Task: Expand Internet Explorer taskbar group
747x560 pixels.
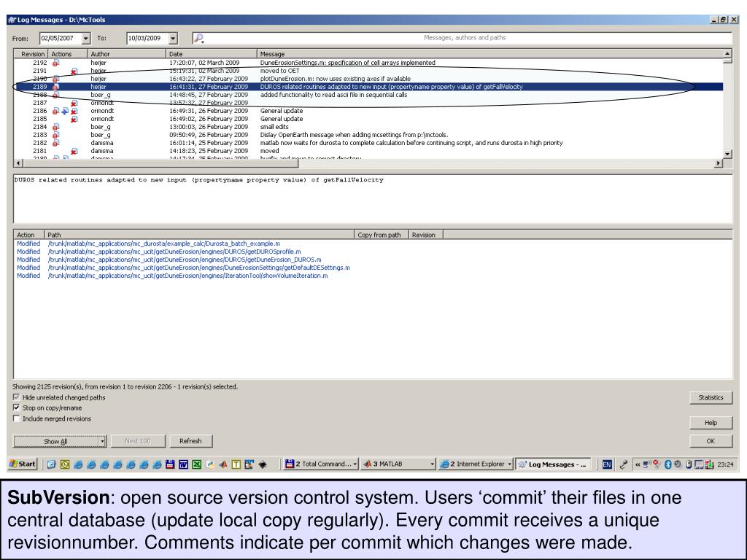Action: (x=509, y=464)
